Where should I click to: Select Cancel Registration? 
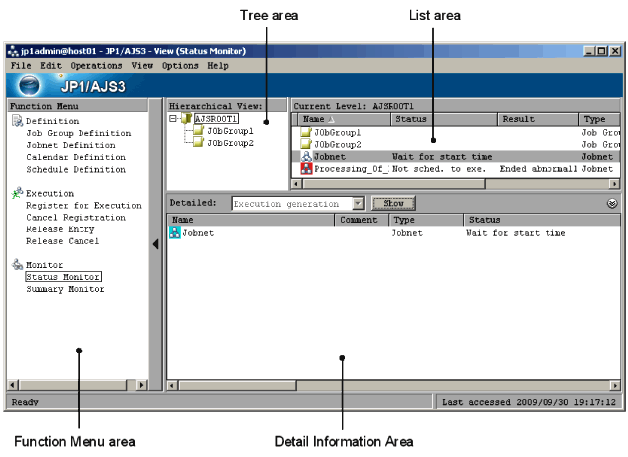click(76, 217)
